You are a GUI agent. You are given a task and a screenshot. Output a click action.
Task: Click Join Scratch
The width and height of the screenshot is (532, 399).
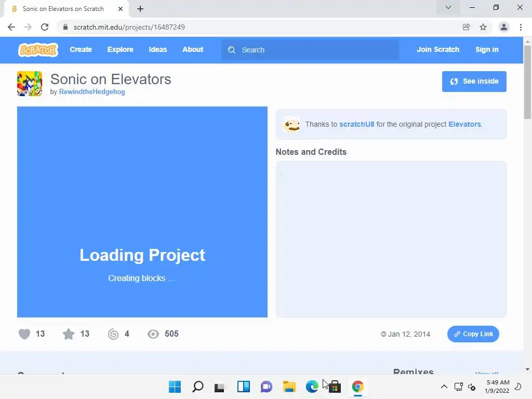(x=437, y=49)
